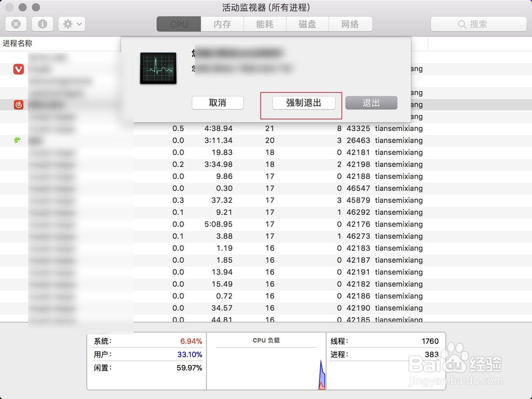Select the row with PID 42198
Viewport: 532px width, 399px height.
[x=266, y=164]
